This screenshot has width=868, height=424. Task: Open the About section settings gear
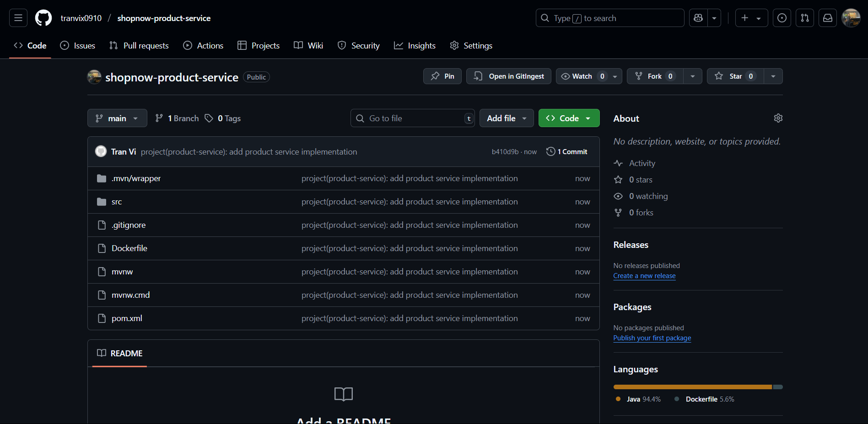click(x=778, y=118)
